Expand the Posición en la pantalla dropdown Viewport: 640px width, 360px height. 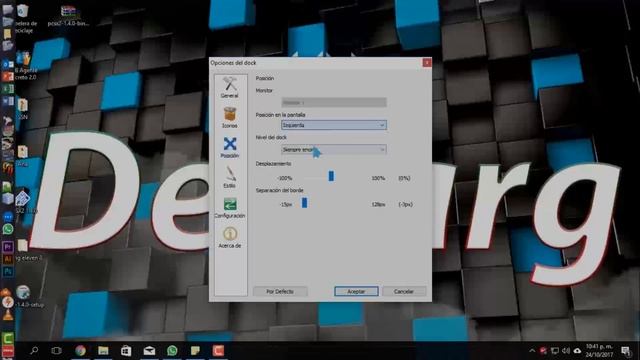(x=334, y=125)
